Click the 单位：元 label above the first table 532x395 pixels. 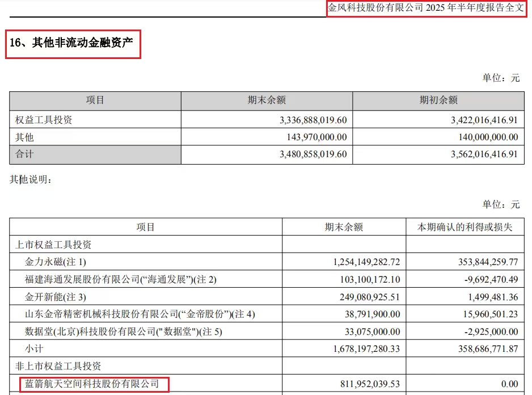coord(501,78)
